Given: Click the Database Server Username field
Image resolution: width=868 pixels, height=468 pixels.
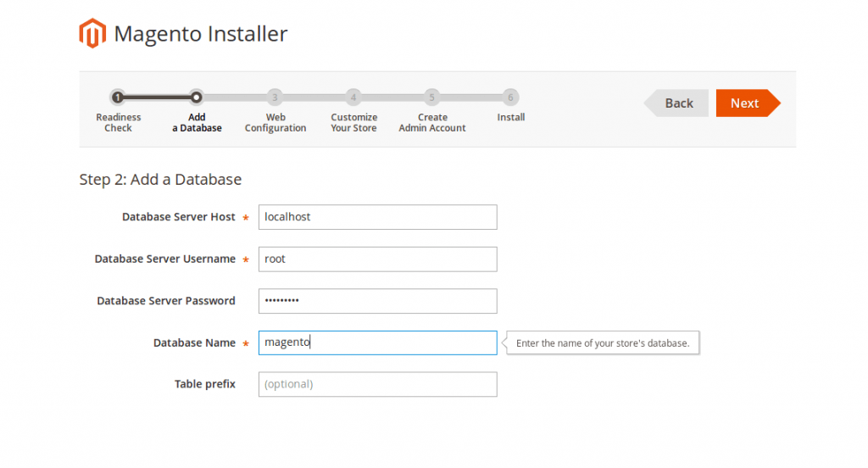Looking at the screenshot, I should coord(377,259).
